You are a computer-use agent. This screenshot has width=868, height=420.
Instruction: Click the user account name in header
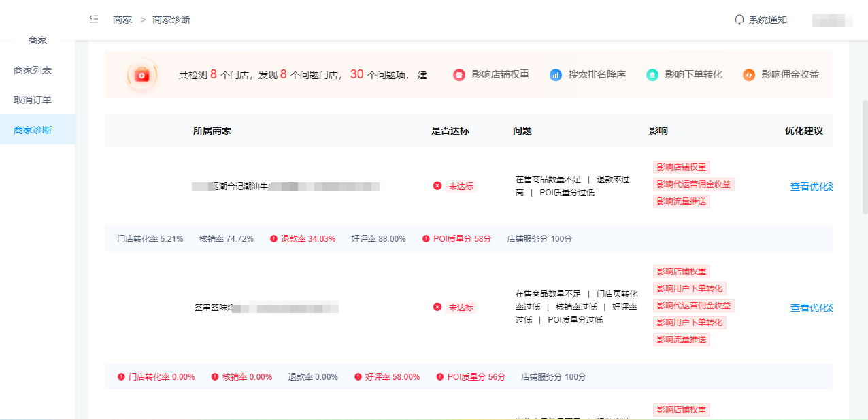[832, 20]
